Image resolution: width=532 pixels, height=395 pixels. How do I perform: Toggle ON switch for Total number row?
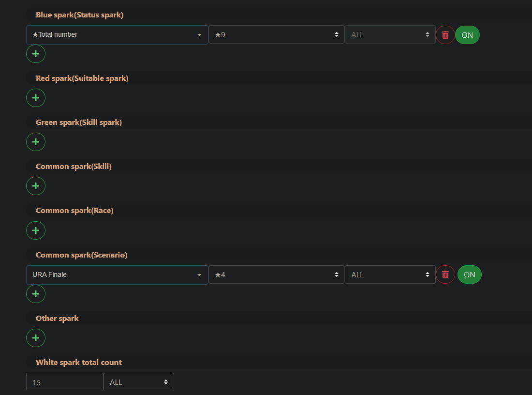coord(467,35)
